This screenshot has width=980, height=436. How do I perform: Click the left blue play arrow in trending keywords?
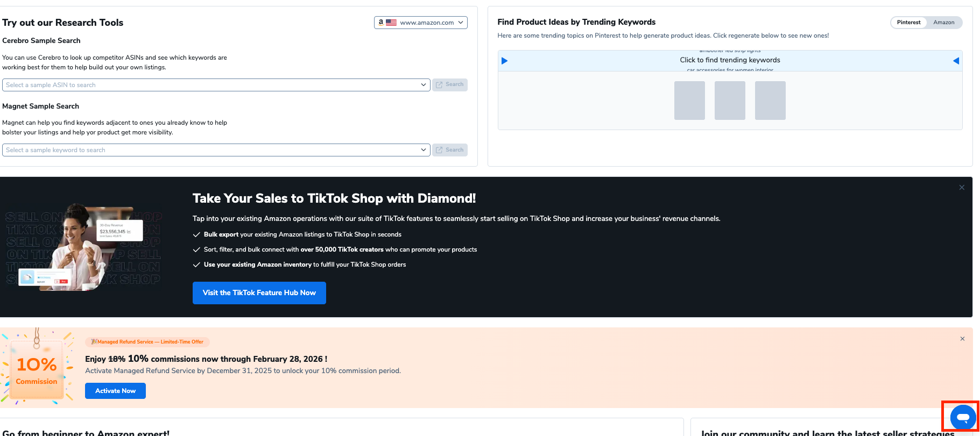[504, 61]
